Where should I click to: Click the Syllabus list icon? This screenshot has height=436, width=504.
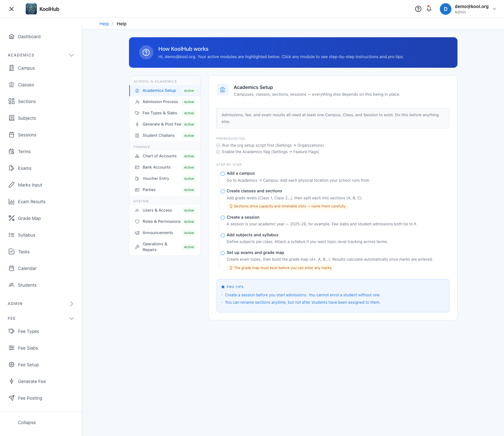12,235
